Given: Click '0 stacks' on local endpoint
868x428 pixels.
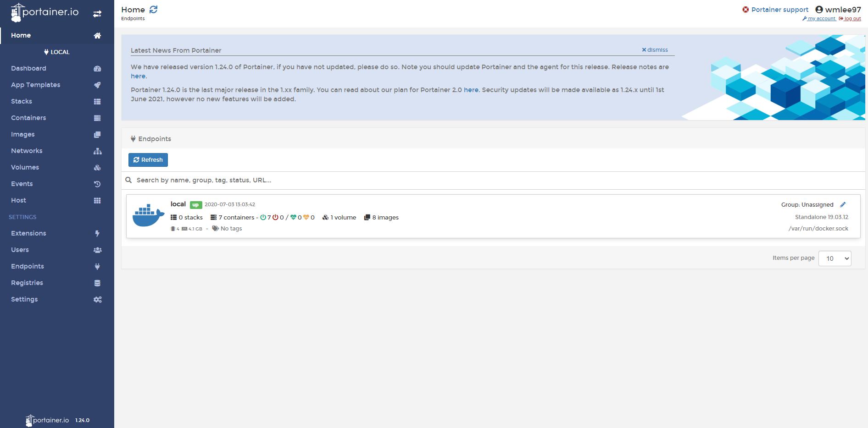Looking at the screenshot, I should 187,218.
